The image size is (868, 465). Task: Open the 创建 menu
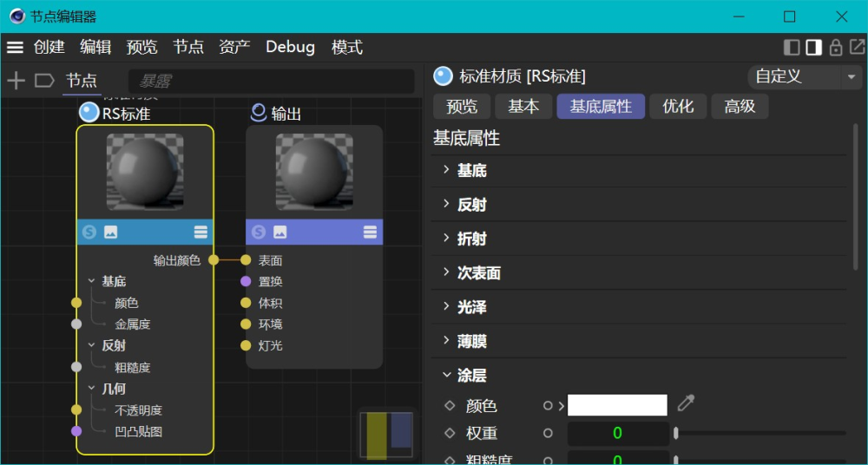click(x=49, y=48)
